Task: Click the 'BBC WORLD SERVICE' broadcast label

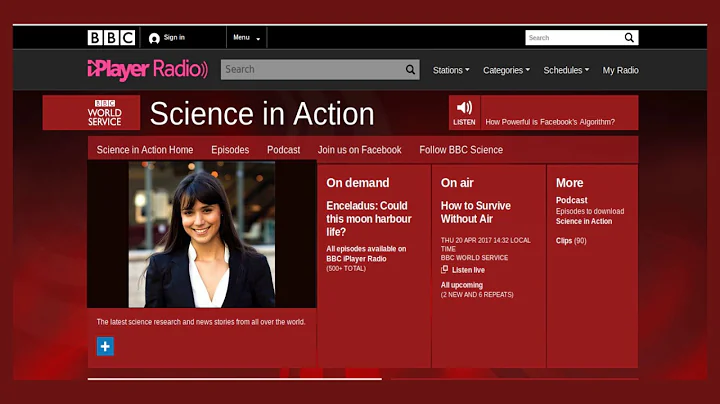Action: [474, 258]
